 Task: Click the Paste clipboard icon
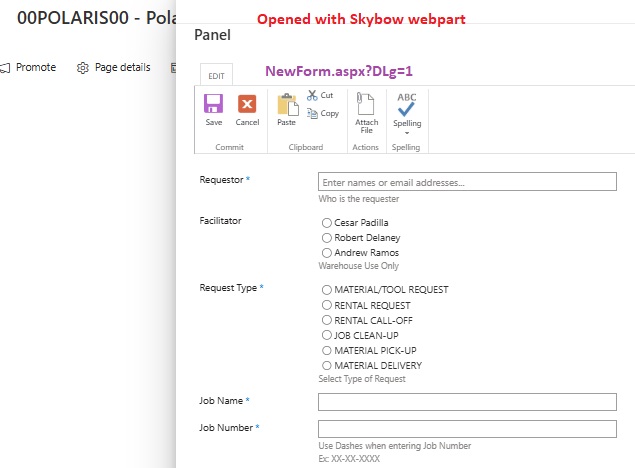click(287, 104)
